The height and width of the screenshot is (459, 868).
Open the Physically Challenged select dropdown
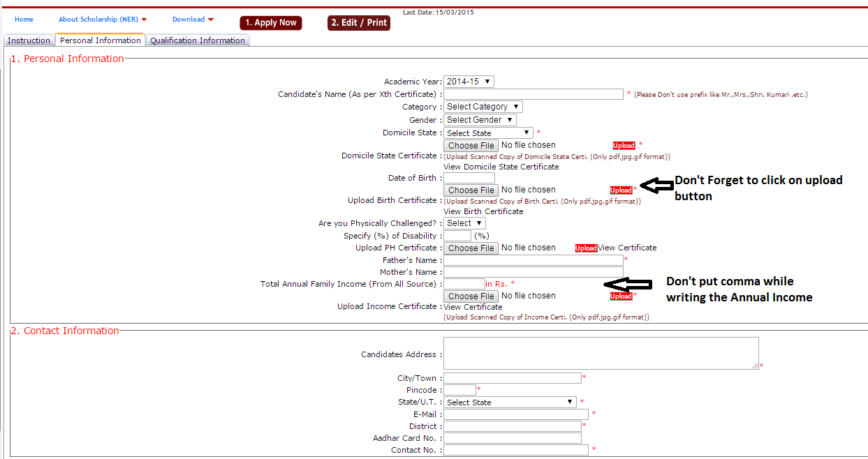tap(464, 223)
